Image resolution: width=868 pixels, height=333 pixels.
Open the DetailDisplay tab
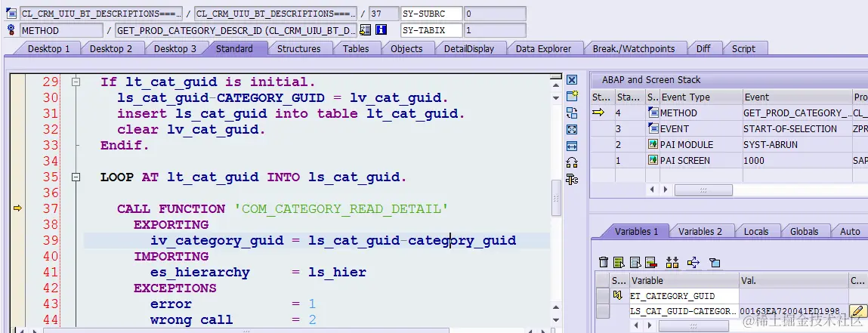(469, 48)
